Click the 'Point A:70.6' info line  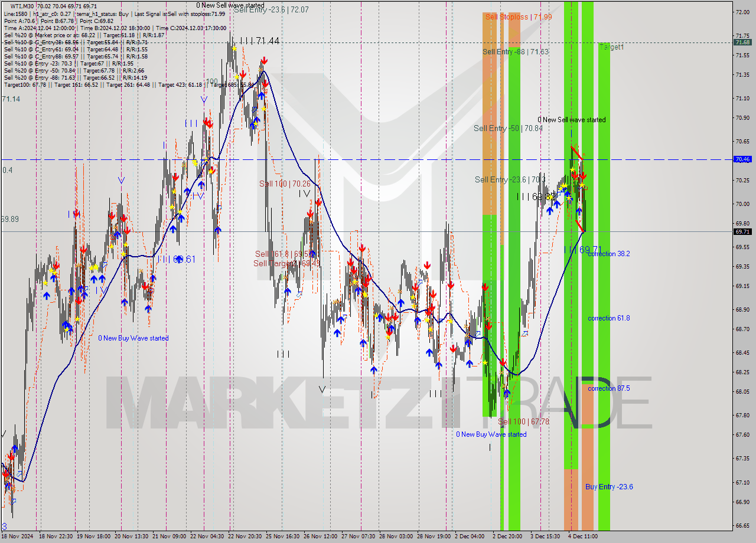click(x=20, y=21)
